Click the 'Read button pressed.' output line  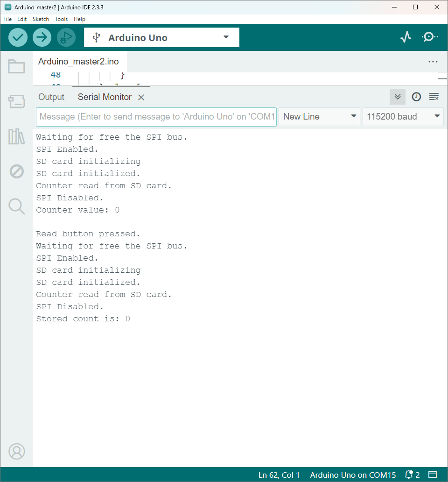(88, 234)
